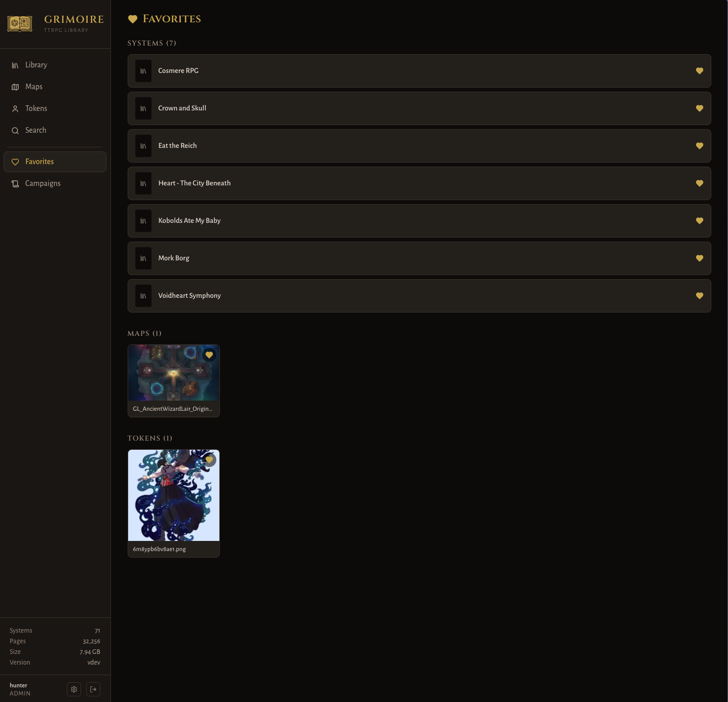Toggle favorite heart on Kobolds Ate My Baby
728x702 pixels.
point(700,221)
